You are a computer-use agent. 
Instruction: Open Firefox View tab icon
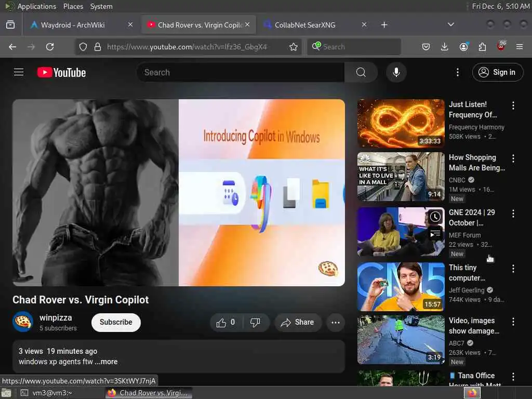click(10, 25)
